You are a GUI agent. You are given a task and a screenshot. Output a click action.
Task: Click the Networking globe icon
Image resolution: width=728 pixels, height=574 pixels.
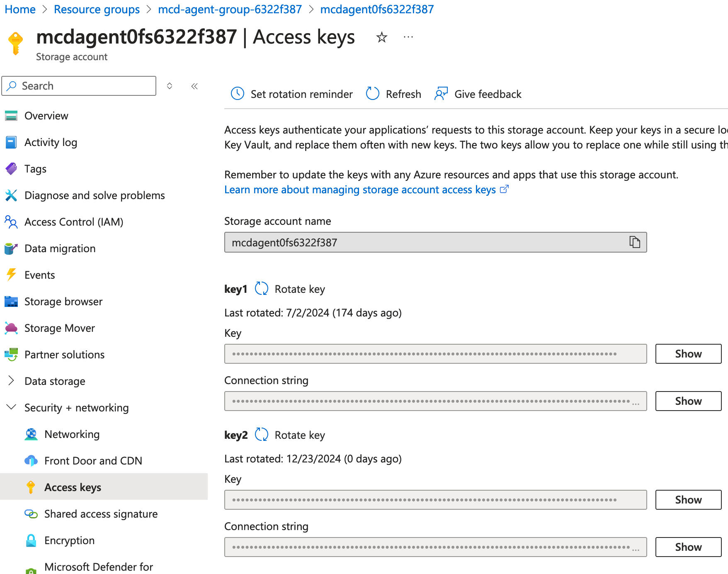(x=31, y=434)
